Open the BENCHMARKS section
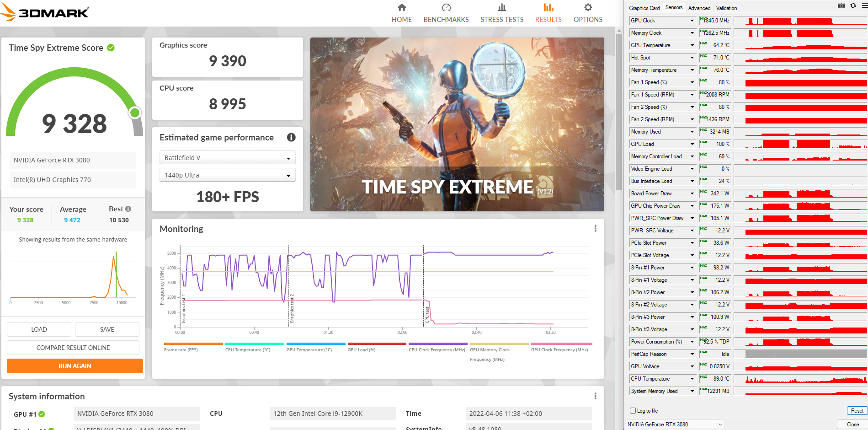868x430 pixels. click(x=446, y=13)
